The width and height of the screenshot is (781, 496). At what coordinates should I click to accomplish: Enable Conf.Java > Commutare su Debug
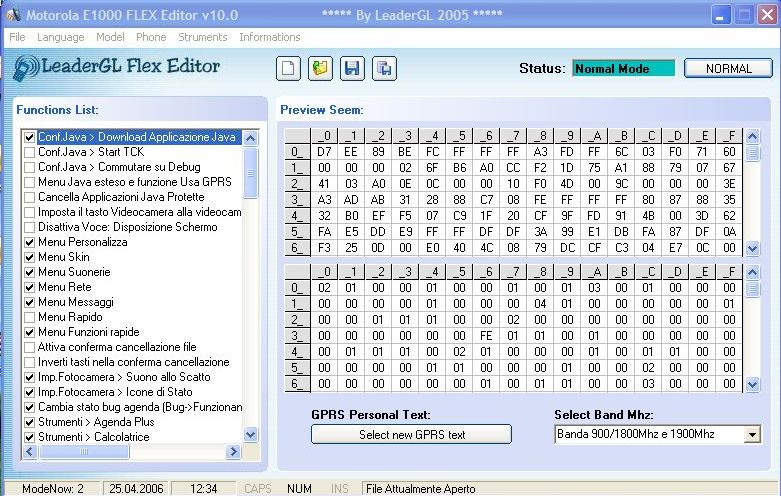29,167
